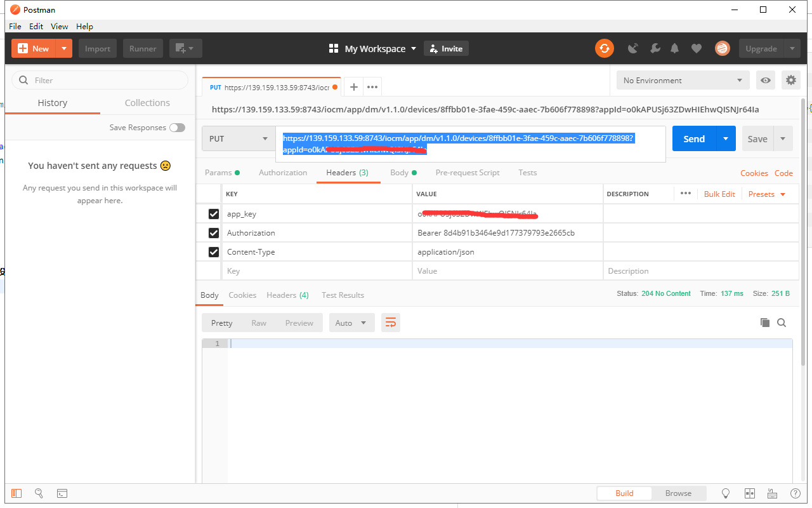This screenshot has width=812, height=508.
Task: Toggle the Save Responses switch
Action: (177, 128)
